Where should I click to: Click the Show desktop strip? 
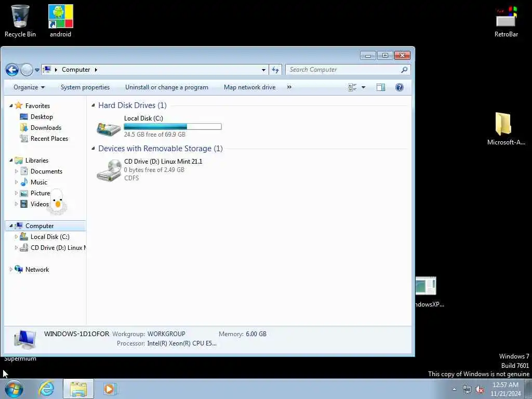(528, 389)
